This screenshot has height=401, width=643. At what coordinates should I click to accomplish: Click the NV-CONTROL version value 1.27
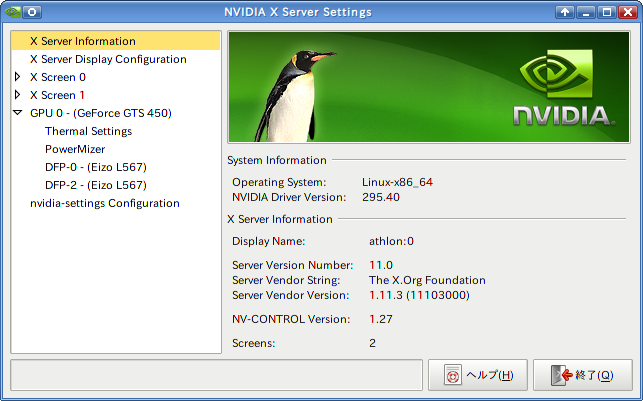click(x=381, y=319)
